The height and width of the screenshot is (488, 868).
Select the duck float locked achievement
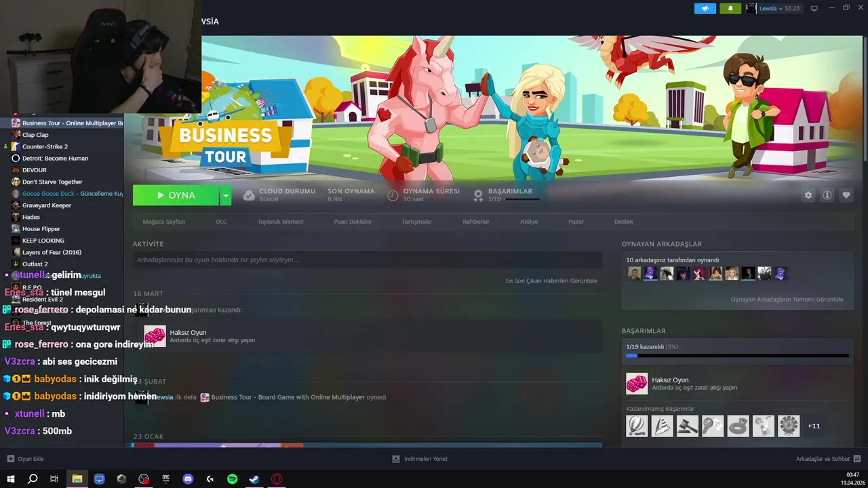click(738, 426)
